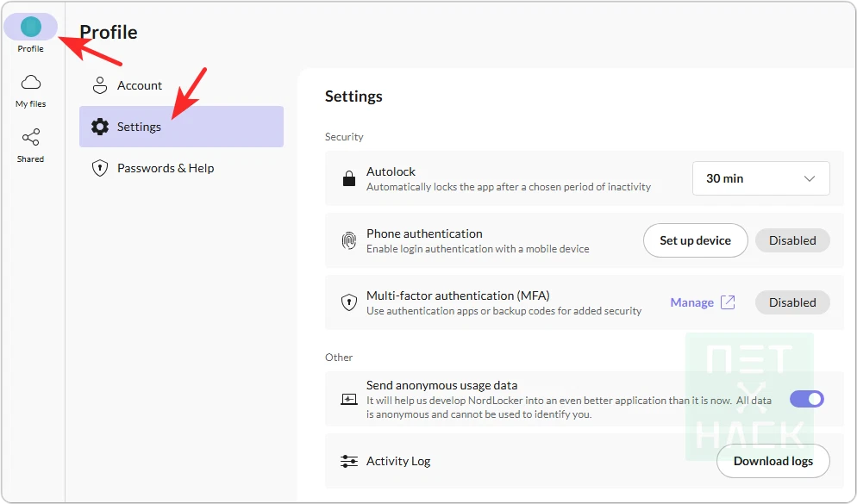Click the Phone authentication fingerprint icon

coord(349,240)
